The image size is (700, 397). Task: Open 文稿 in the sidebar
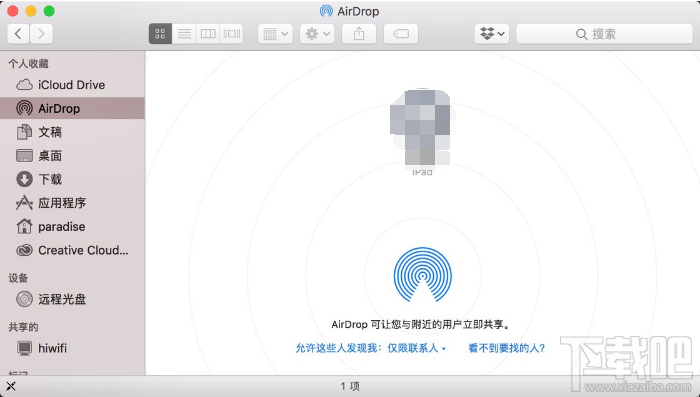point(72,132)
